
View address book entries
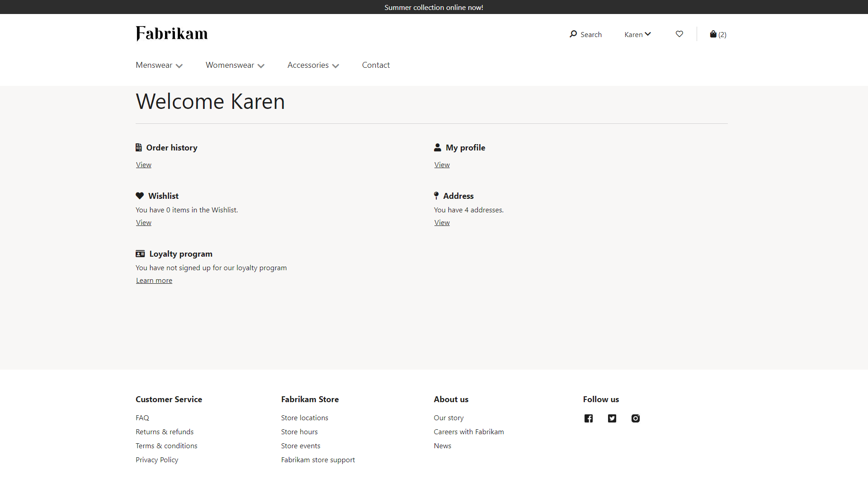(x=442, y=222)
